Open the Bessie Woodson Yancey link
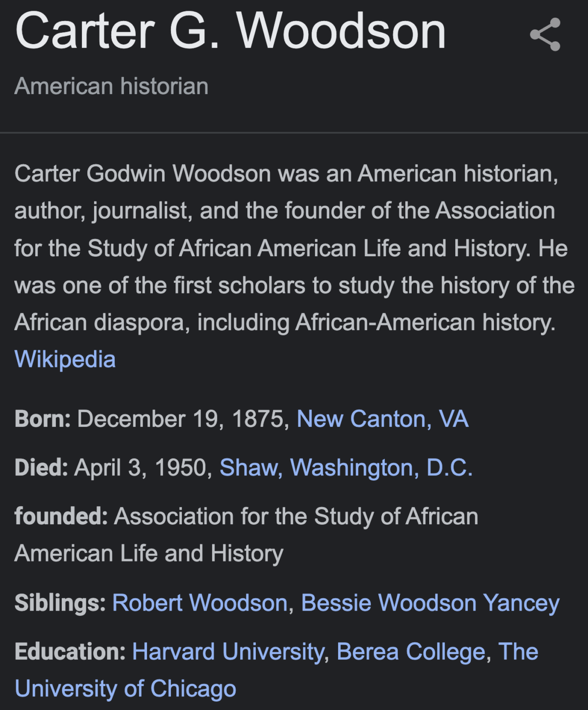Viewport: 588px width, 710px height. point(430,603)
